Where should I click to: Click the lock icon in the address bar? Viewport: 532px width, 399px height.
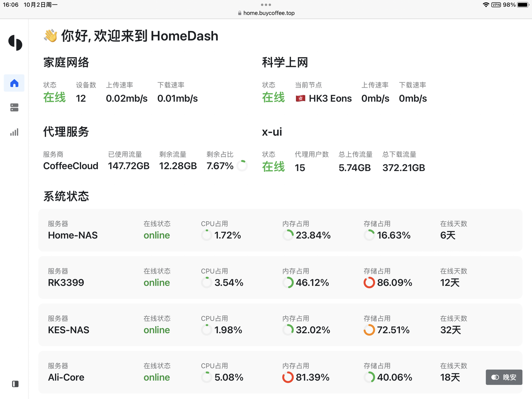click(x=239, y=13)
